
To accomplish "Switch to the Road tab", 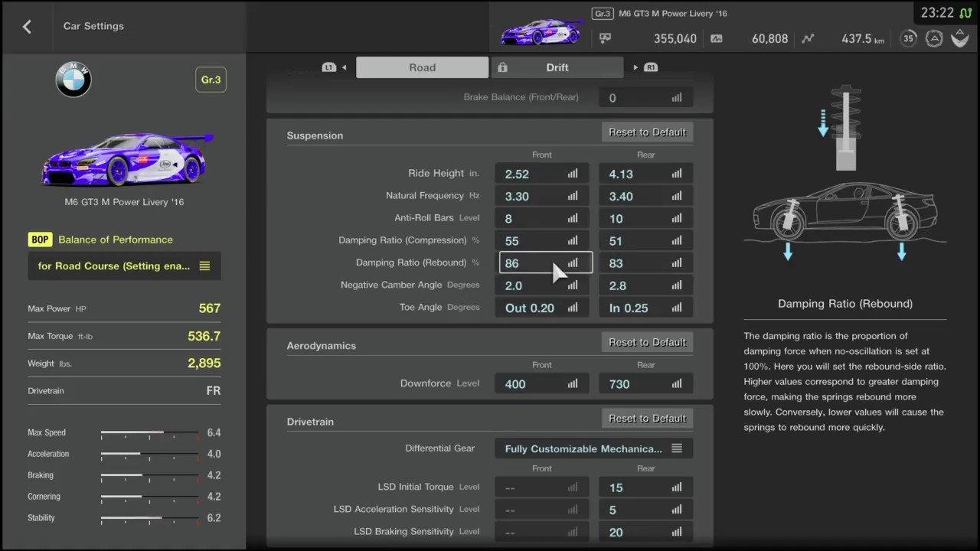I will tap(422, 67).
